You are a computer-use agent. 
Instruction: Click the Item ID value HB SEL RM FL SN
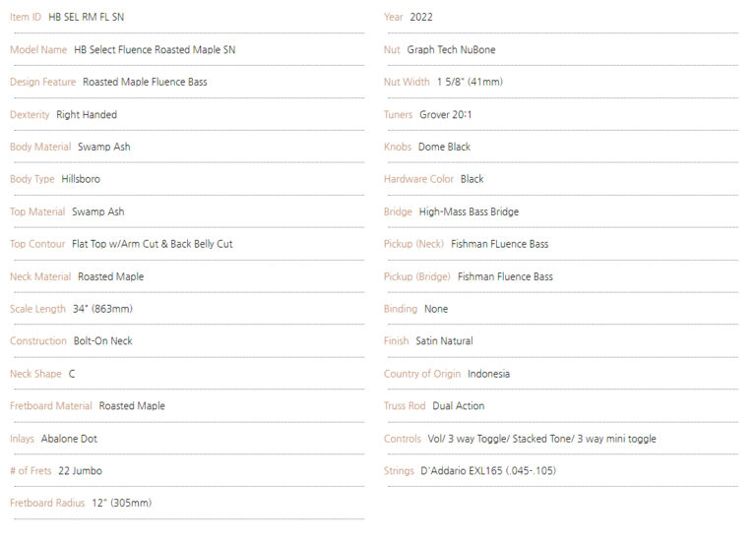coord(87,18)
